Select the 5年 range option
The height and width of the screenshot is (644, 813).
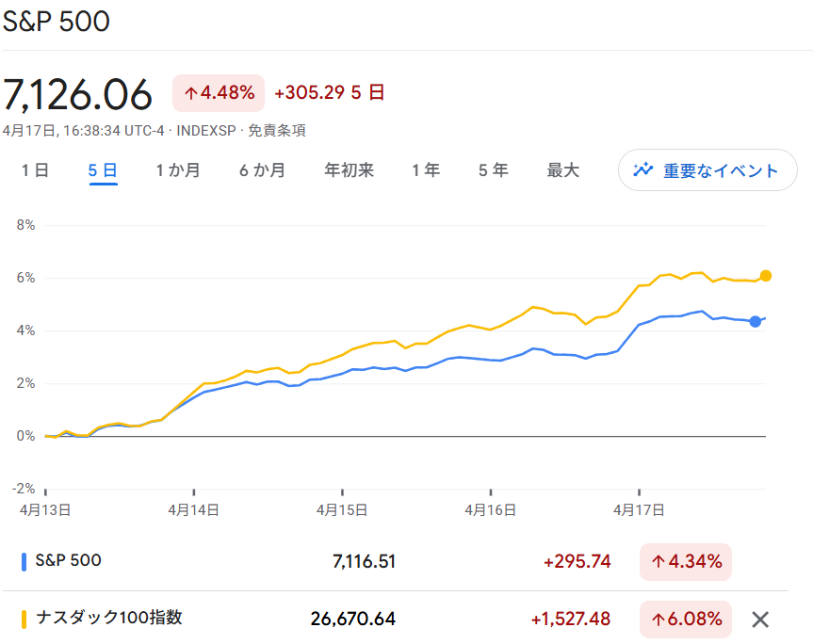click(492, 170)
